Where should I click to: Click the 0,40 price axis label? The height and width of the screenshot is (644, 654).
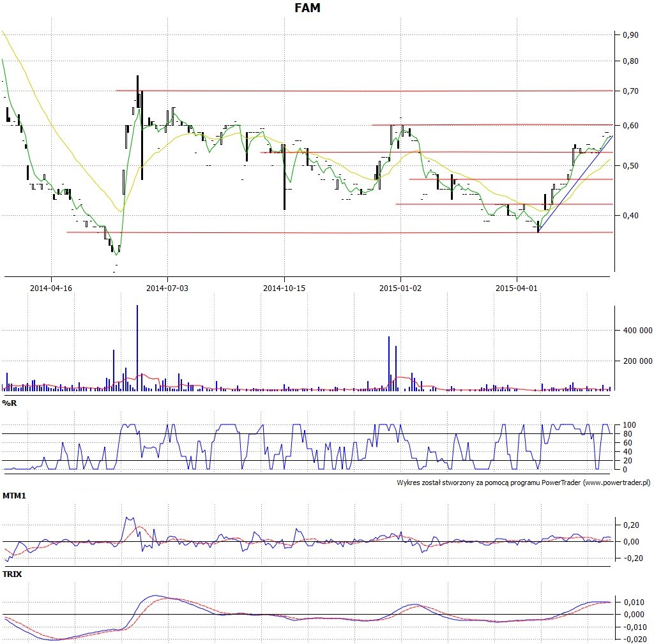(630, 215)
